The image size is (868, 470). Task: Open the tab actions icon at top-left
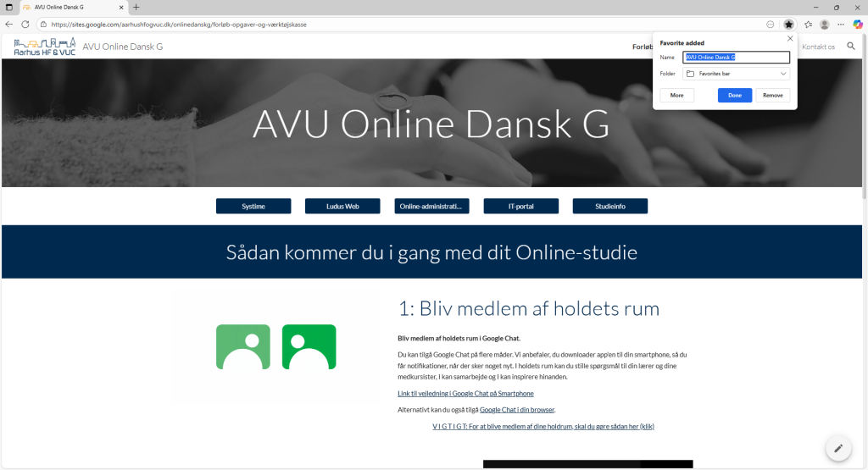click(x=8, y=7)
